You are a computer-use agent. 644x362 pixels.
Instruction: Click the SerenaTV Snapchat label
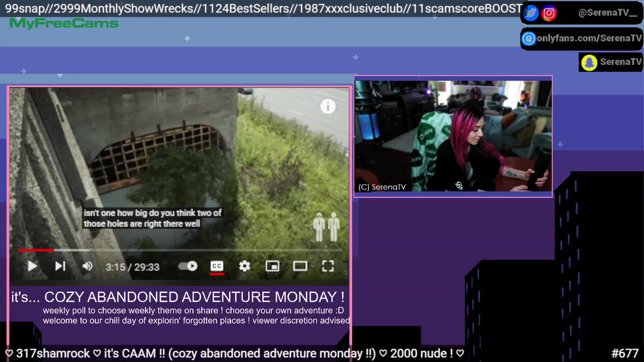tap(621, 62)
